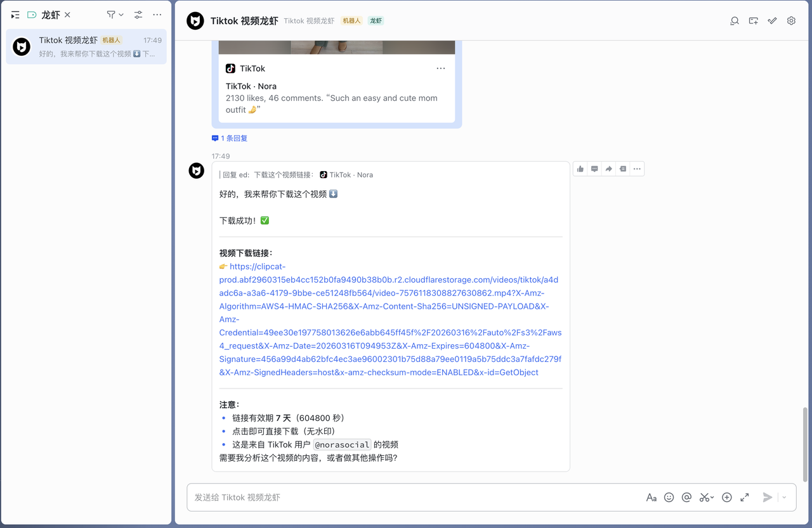Click the 点击即可直接下载(无水印) bullet
This screenshot has height=528, width=812.
[x=283, y=432]
